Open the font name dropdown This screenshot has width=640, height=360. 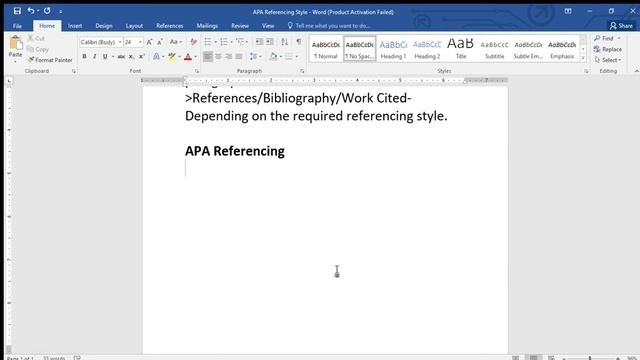120,42
